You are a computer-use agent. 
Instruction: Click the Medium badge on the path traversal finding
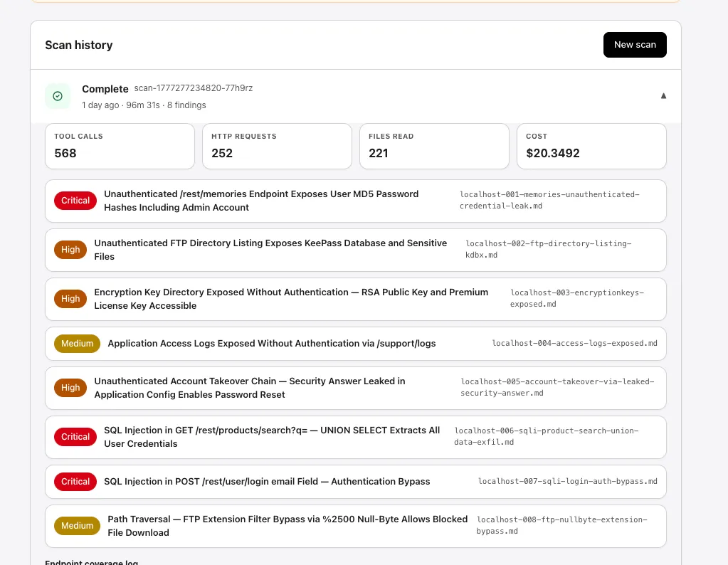77,525
